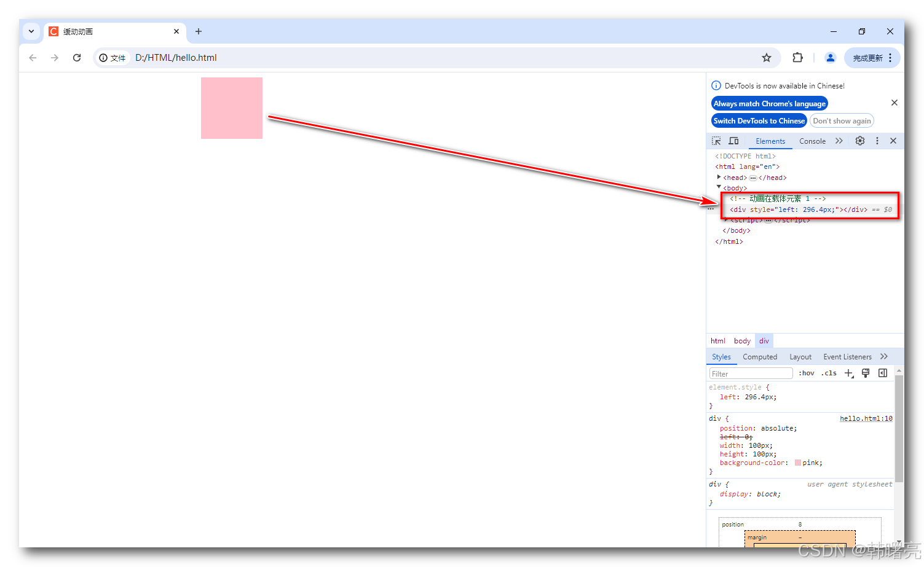924x567 pixels.
Task: Expand the script element node
Action: coord(726,219)
